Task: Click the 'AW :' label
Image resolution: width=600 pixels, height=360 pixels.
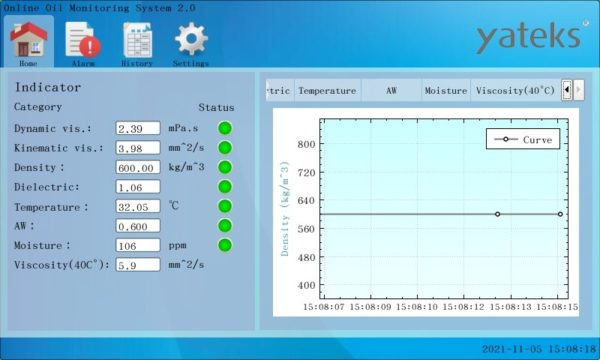Action: [24, 226]
